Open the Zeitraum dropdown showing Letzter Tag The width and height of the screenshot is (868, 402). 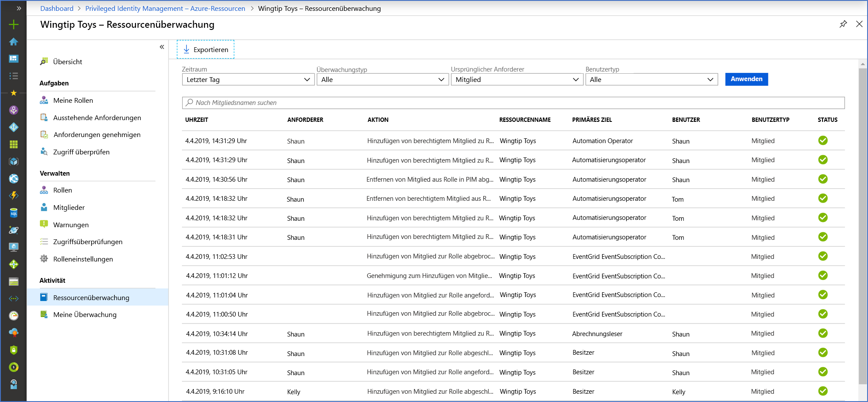click(248, 79)
